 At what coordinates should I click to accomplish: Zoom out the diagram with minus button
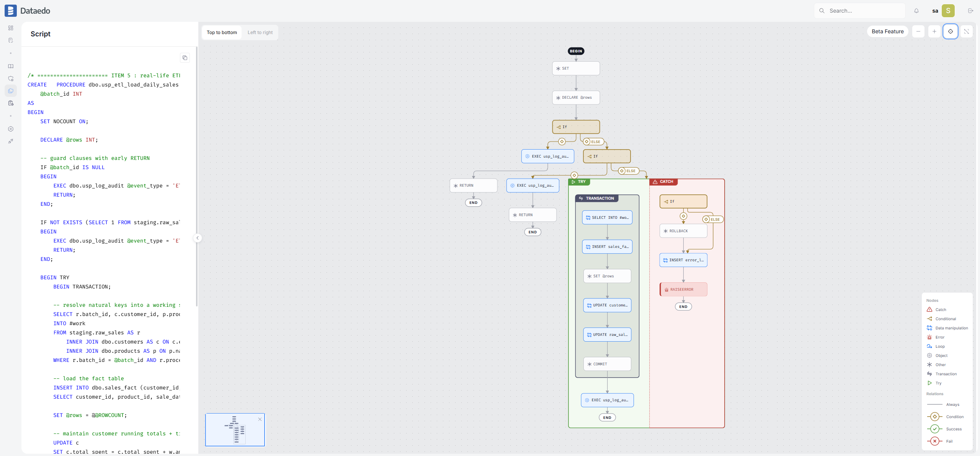click(x=918, y=31)
